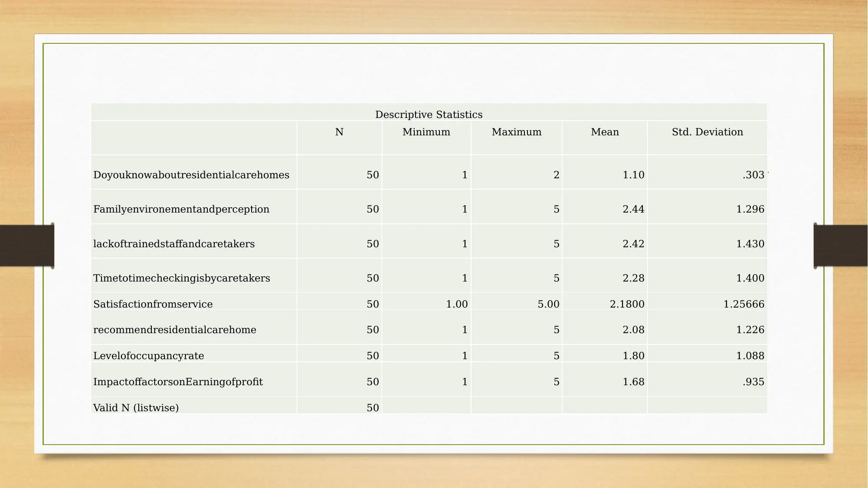The height and width of the screenshot is (488, 868).
Task: Click N value 50 in Valid N row
Action: point(373,408)
